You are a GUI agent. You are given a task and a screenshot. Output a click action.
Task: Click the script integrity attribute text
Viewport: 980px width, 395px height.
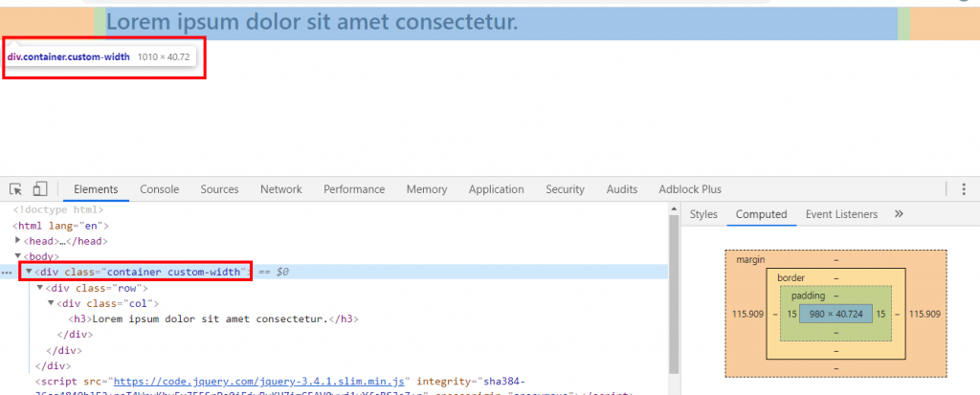[471, 382]
